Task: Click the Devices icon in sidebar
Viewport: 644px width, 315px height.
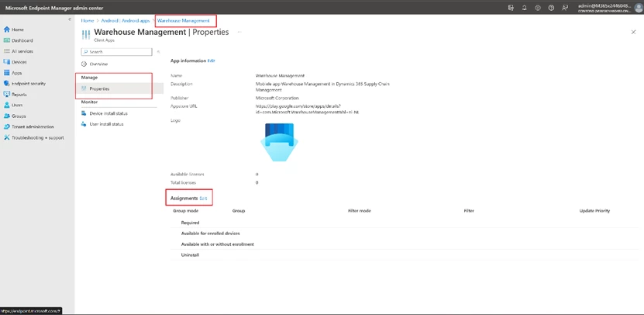Action: (x=6, y=62)
